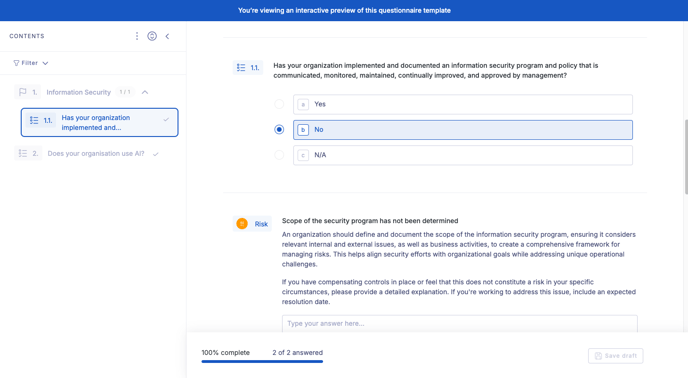Click the letter 'c' key badge

[x=303, y=155]
